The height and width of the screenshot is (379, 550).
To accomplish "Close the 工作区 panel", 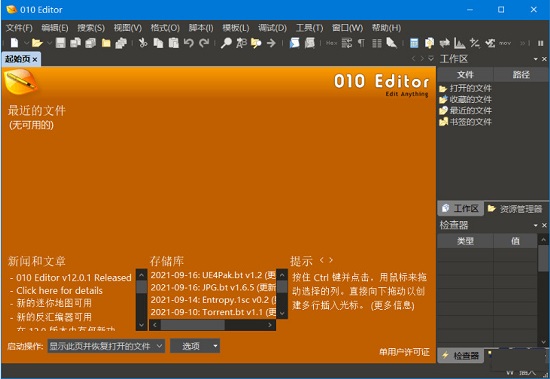I will (x=544, y=59).
